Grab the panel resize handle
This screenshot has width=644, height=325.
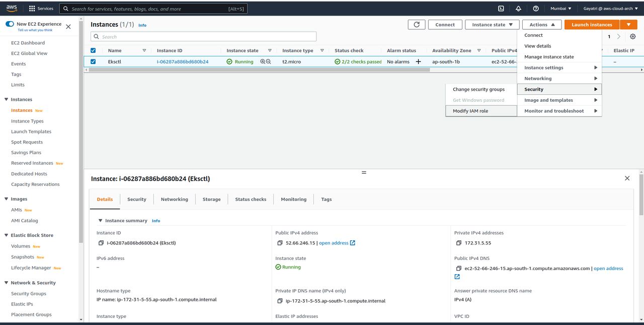coord(364,172)
